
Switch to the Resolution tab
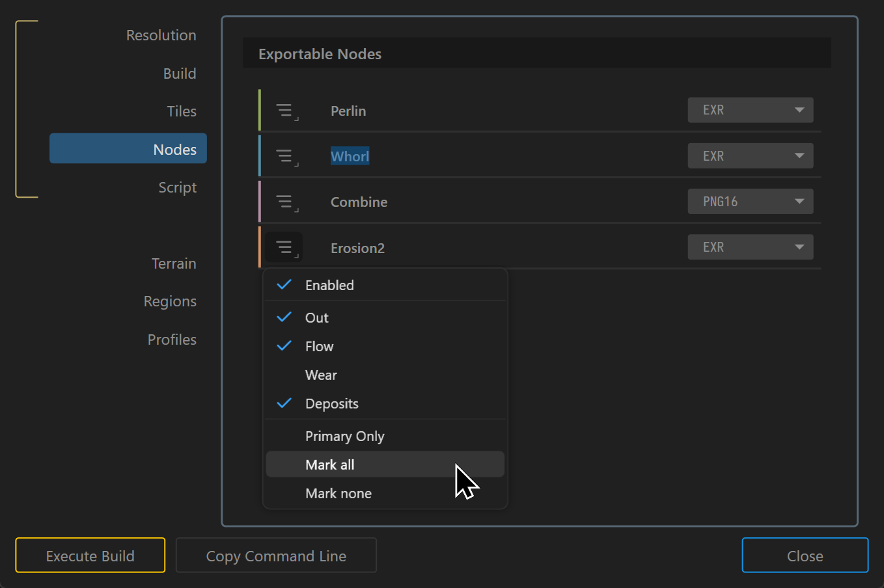(x=161, y=35)
